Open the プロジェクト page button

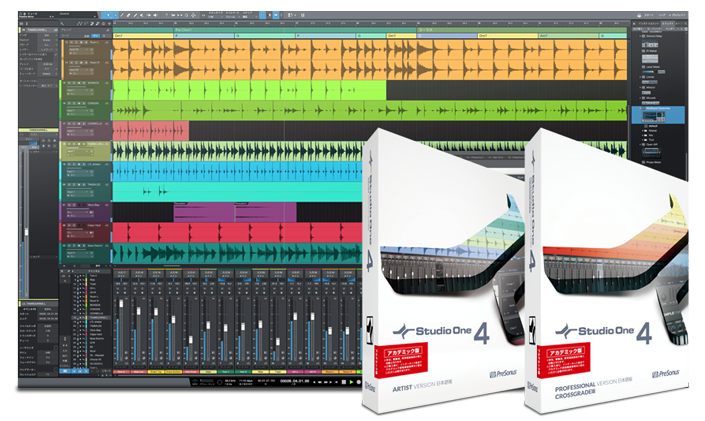pos(679,15)
